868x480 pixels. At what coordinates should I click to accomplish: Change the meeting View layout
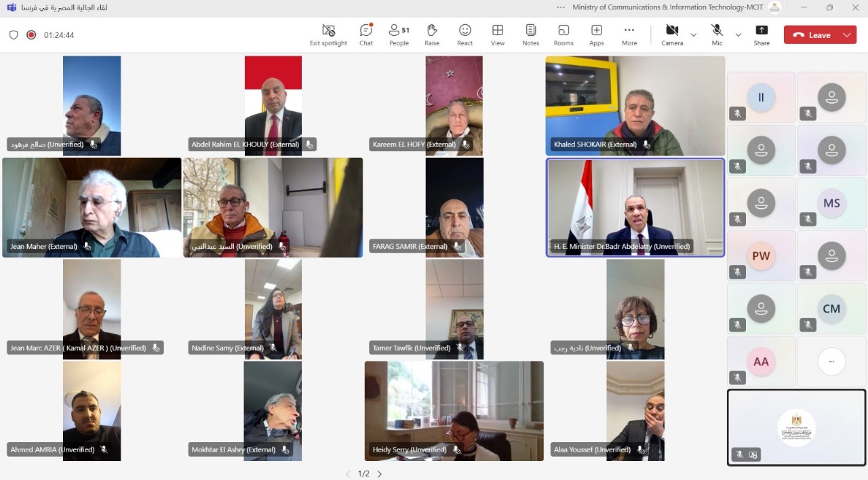click(497, 35)
